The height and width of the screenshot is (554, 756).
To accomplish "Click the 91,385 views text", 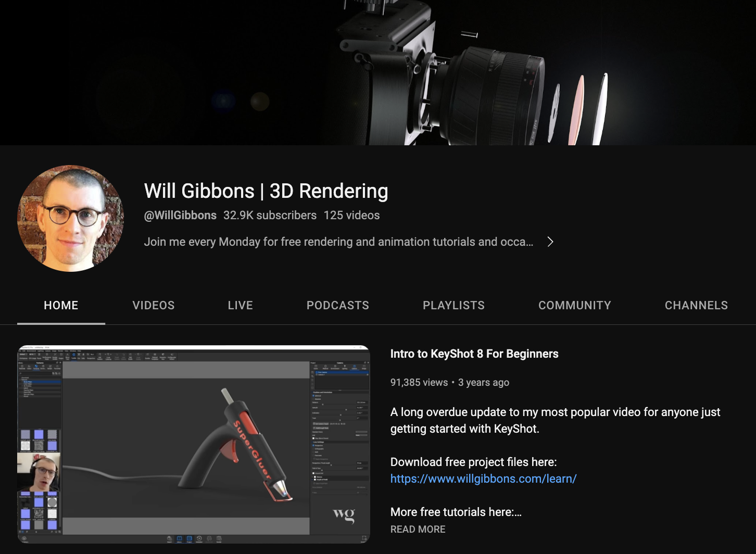I will [419, 382].
